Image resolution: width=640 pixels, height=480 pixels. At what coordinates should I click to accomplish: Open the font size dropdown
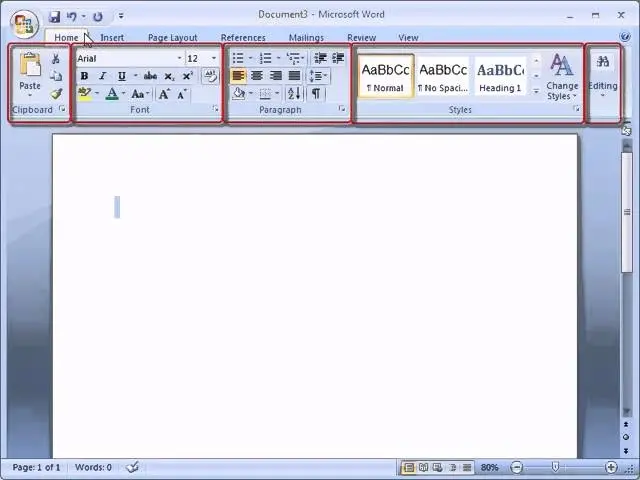pos(213,58)
